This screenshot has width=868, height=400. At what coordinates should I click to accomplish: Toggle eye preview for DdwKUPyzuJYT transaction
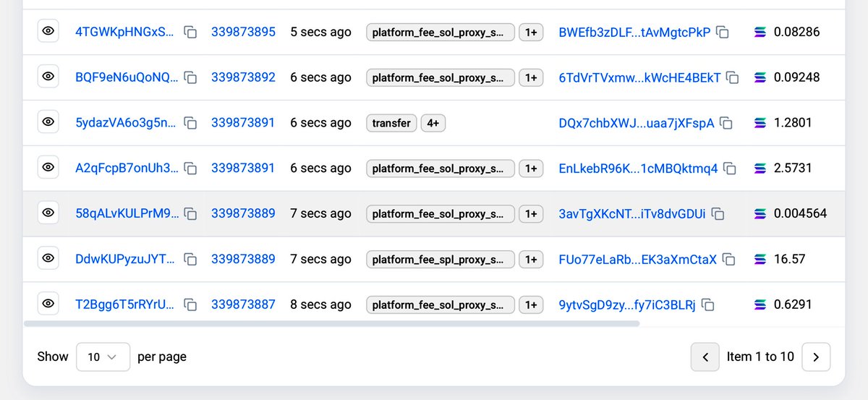point(48,259)
